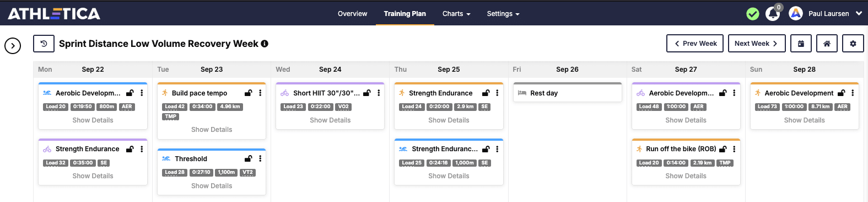Open the calendar picker icon button
This screenshot has width=868, height=202.
801,44
